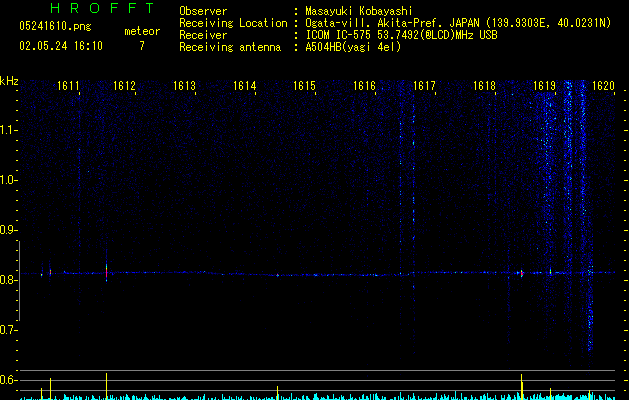Click time axis label 1618
This screenshot has width=629, height=400.
(x=484, y=86)
